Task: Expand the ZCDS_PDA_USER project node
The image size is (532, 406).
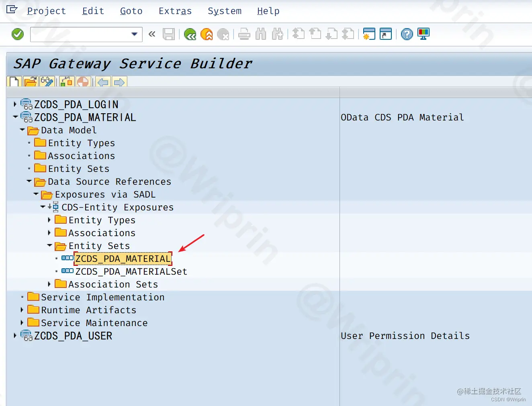Action: (15, 336)
